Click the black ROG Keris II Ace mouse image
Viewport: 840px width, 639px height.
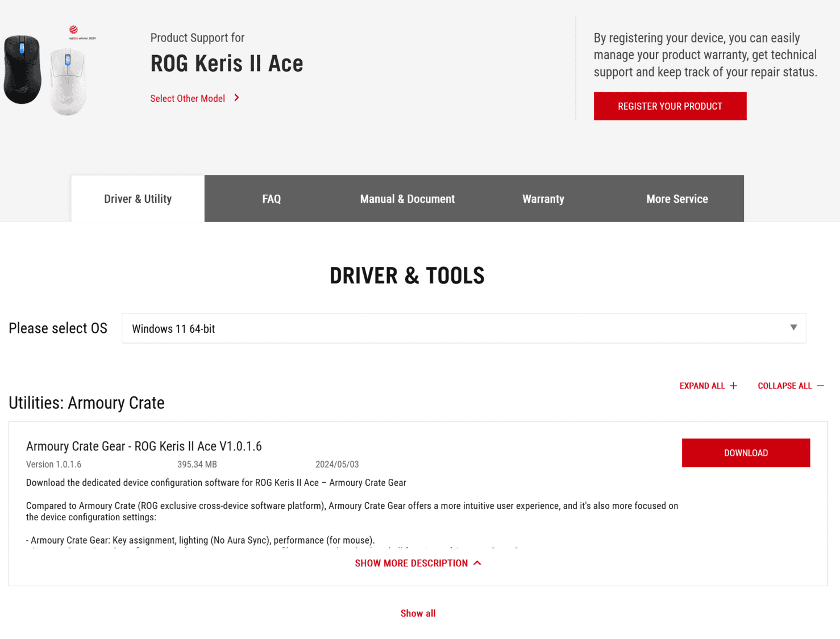[22, 70]
